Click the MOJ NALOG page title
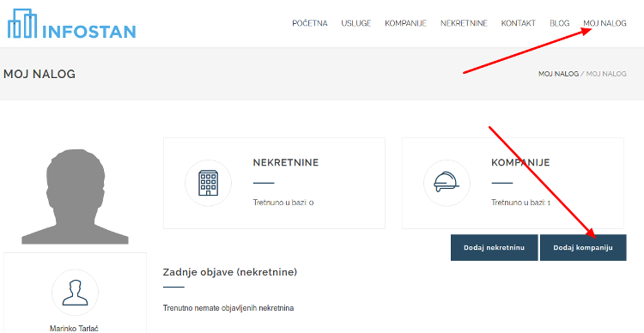The height and width of the screenshot is (333, 644). (39, 74)
